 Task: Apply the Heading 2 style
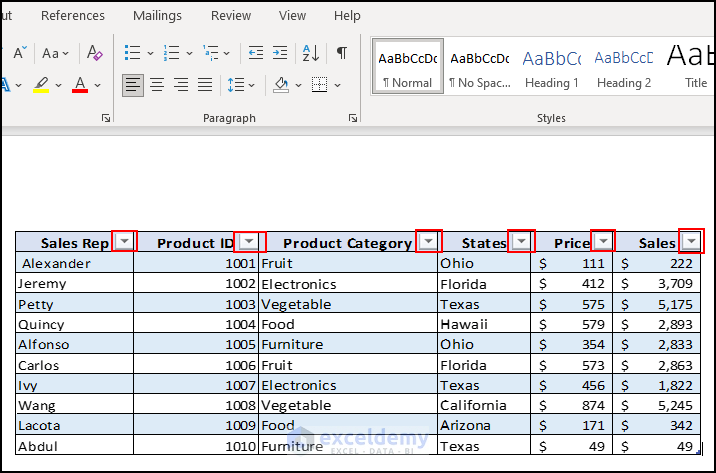pos(624,66)
